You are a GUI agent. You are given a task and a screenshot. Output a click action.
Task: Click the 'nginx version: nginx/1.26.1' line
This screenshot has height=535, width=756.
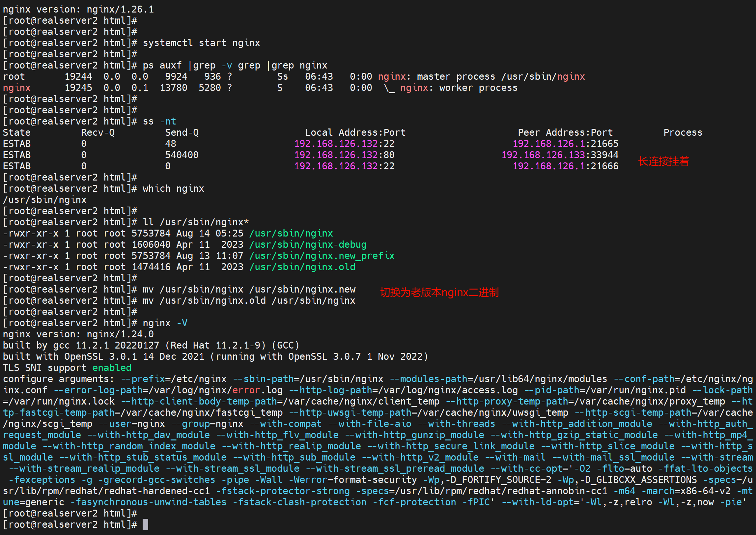pos(78,9)
